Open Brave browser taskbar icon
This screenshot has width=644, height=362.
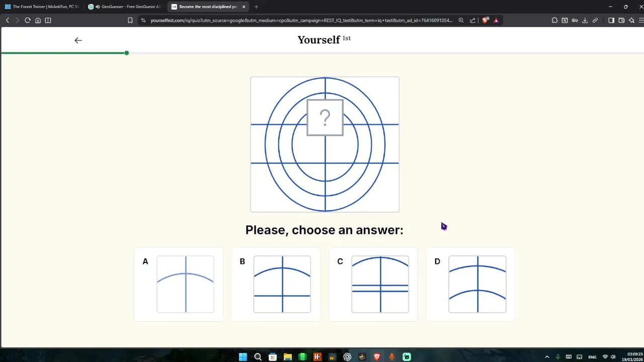point(377,357)
